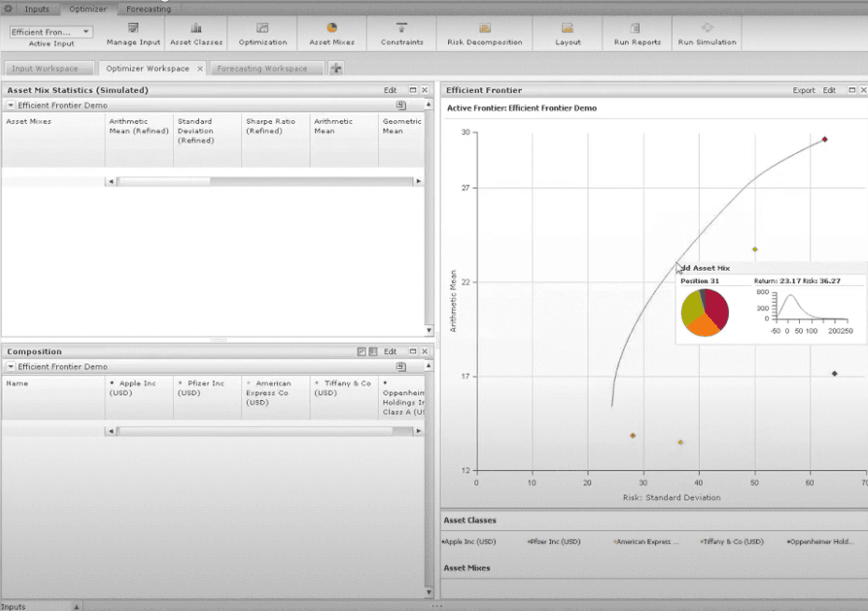Screen dimensions: 868x611
Task: Click the Run Reports icon
Action: 635,28
